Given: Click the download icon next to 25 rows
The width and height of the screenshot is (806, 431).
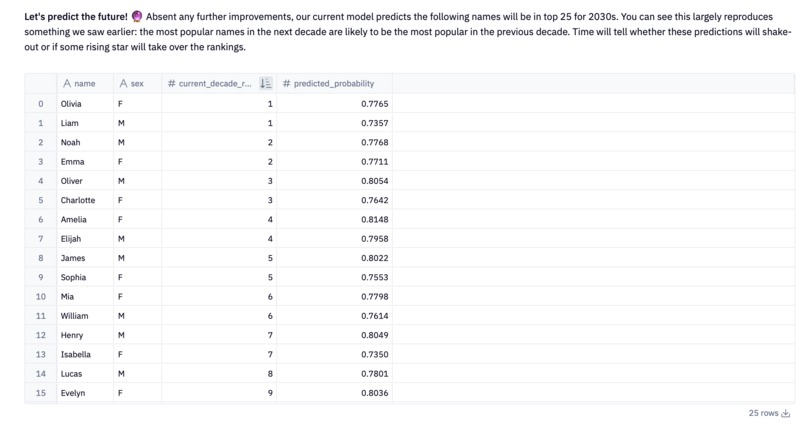Looking at the screenshot, I should [x=785, y=414].
